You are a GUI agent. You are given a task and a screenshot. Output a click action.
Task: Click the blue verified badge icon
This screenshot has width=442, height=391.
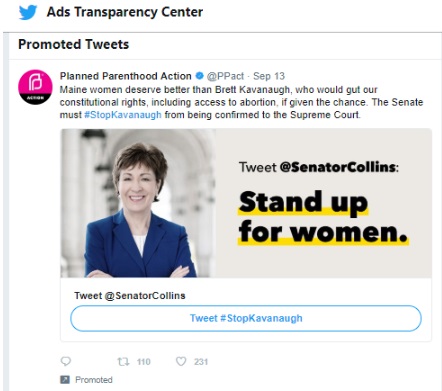coord(199,76)
